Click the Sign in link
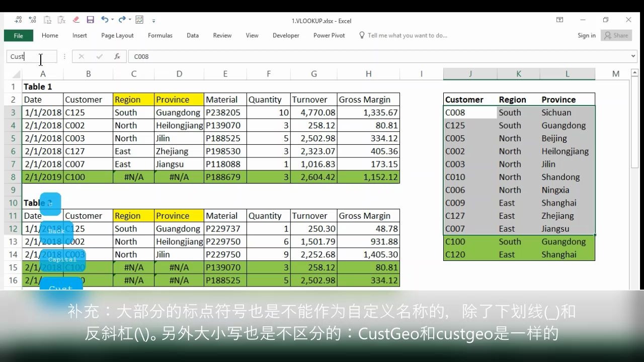Screen dimensions: 644x362 (x=586, y=35)
